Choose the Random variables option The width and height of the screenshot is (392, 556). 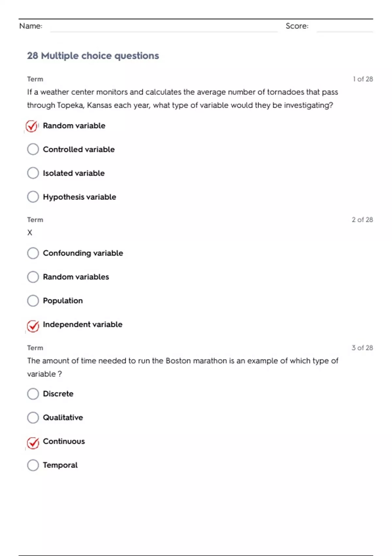pyautogui.click(x=33, y=277)
